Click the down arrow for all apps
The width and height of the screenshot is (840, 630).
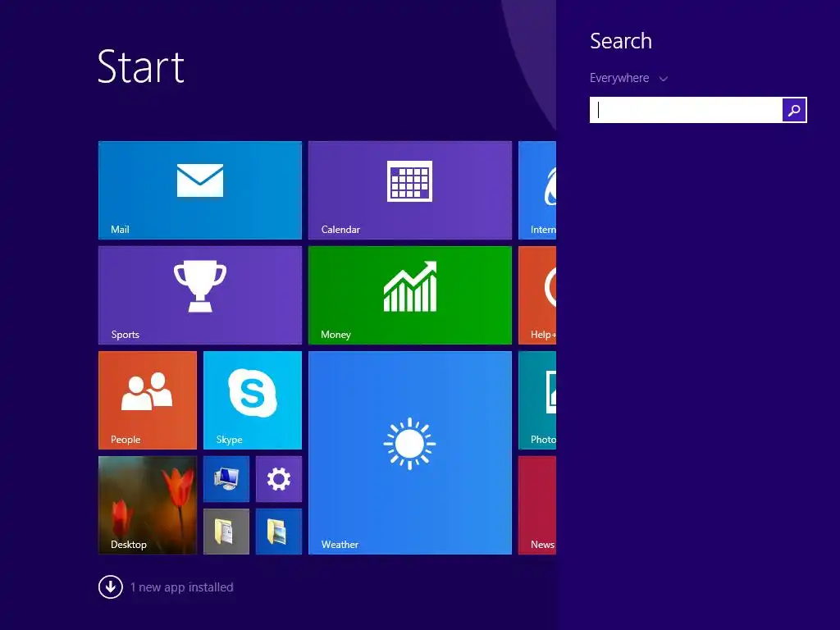111,587
